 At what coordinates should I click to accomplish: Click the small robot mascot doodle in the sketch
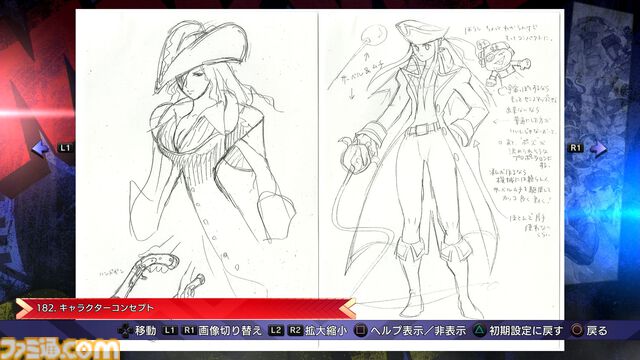point(502,63)
